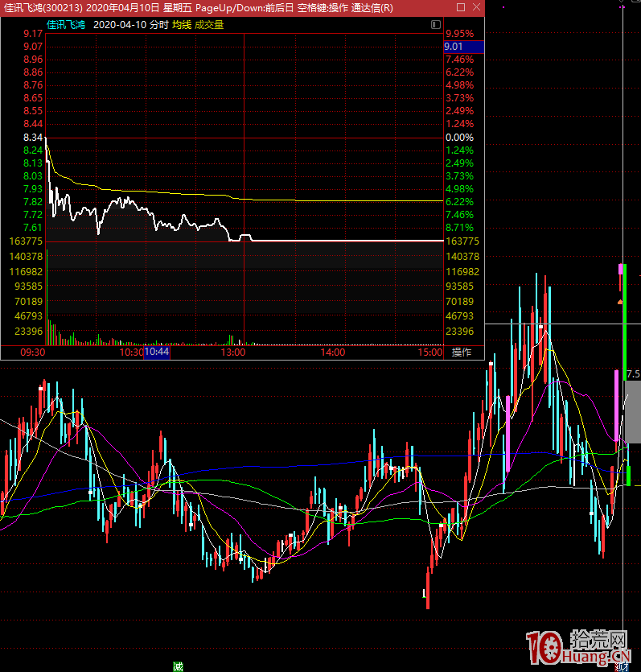Click the 佳讯飞鸿 stock name in header
The image size is (641, 672).
(x=65, y=25)
